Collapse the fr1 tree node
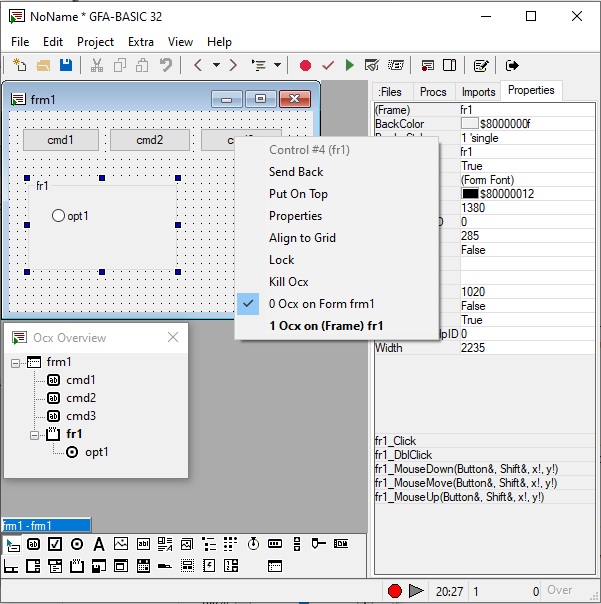 click(36, 434)
